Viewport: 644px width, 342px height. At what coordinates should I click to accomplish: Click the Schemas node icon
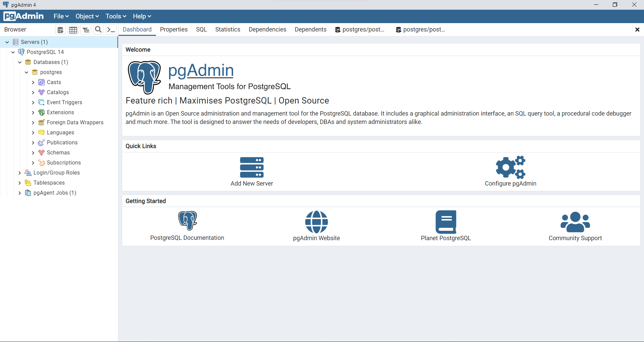pyautogui.click(x=42, y=153)
